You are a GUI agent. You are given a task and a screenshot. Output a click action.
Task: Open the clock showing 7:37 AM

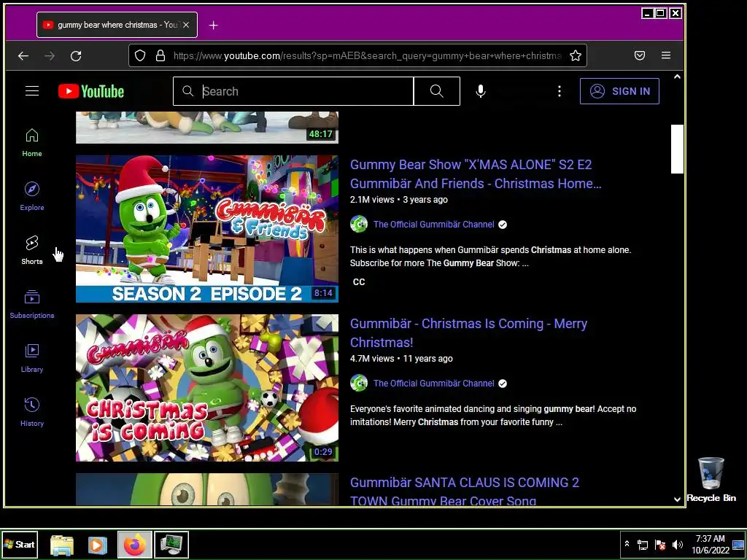[710, 544]
